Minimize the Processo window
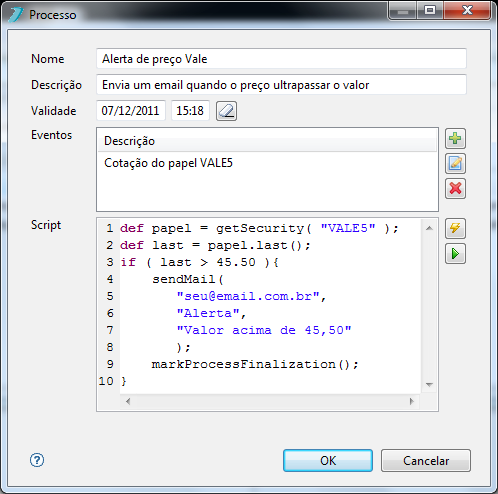Viewport: 498px width, 494px height. click(402, 11)
